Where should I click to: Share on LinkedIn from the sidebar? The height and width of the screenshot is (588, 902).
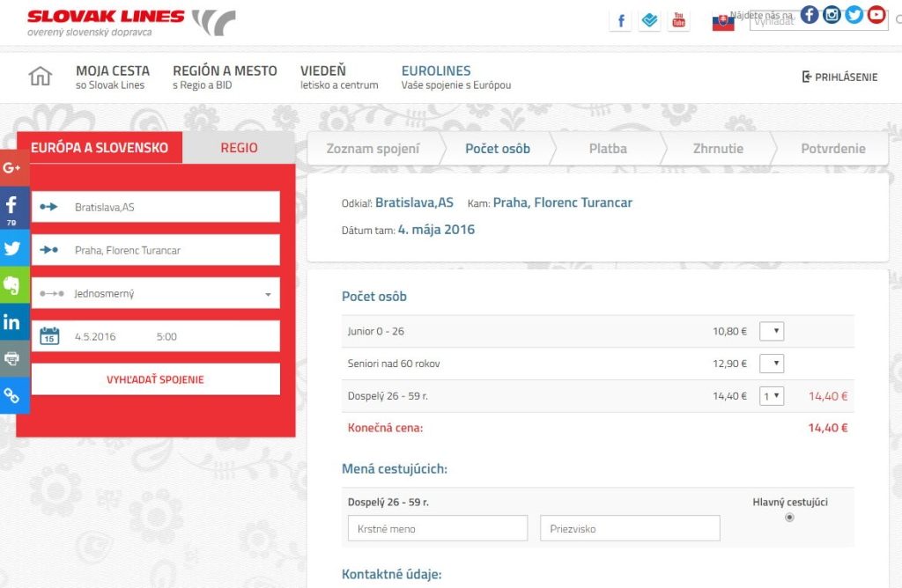coord(12,322)
